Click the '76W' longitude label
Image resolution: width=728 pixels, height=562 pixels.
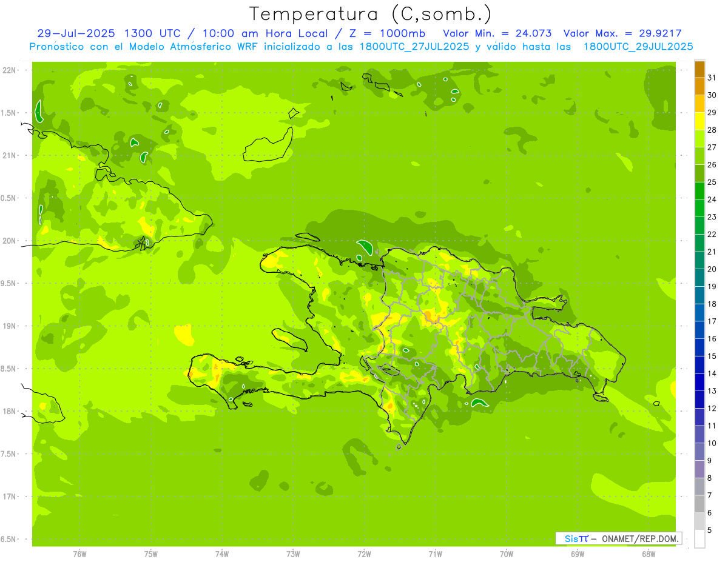coord(79,554)
